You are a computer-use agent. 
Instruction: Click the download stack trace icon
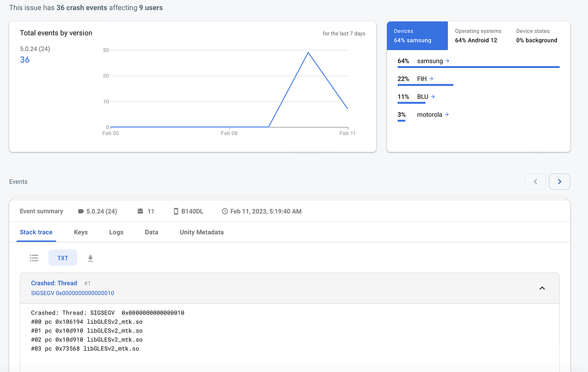[90, 258]
